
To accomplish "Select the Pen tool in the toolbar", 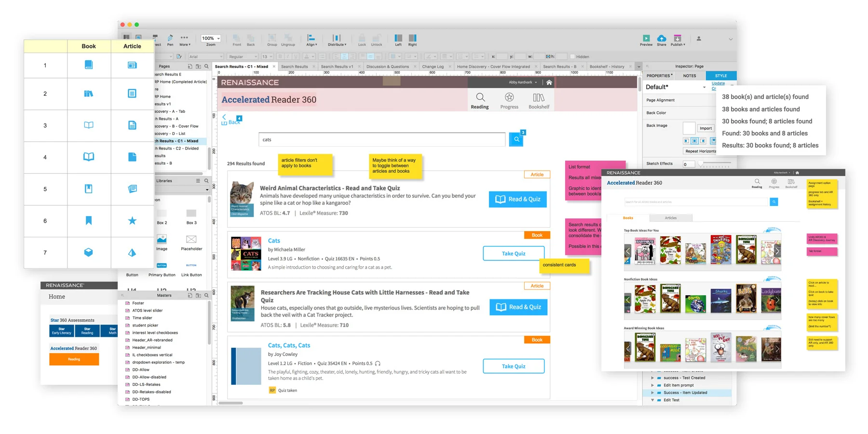I will click(170, 40).
